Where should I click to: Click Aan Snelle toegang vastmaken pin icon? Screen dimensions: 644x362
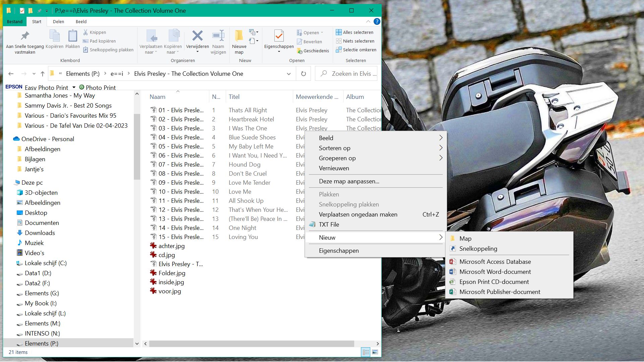coord(25,36)
